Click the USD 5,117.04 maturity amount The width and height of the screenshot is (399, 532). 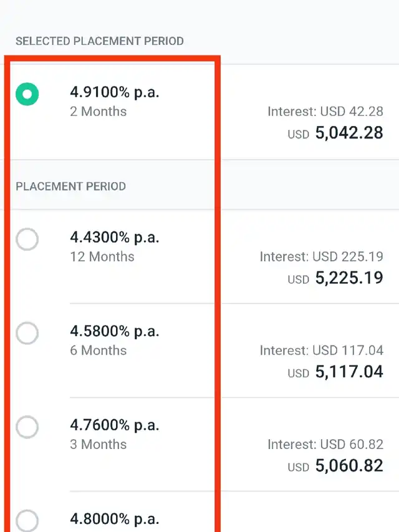(335, 372)
